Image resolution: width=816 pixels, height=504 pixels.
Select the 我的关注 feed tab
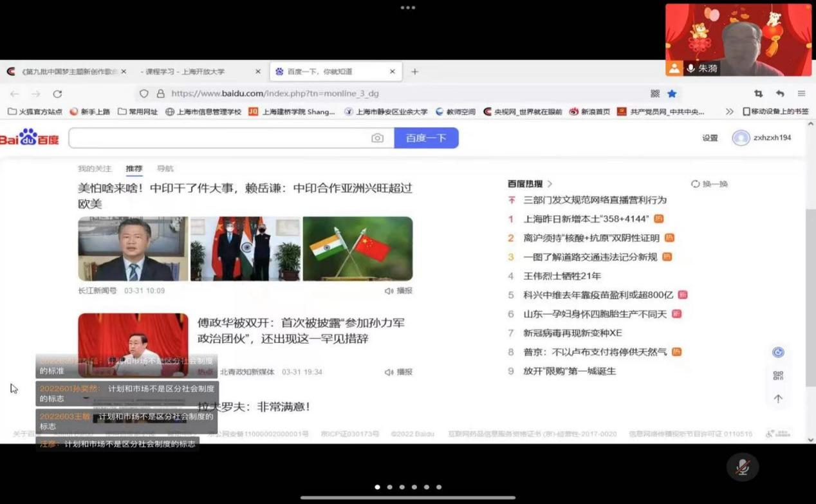click(x=95, y=169)
